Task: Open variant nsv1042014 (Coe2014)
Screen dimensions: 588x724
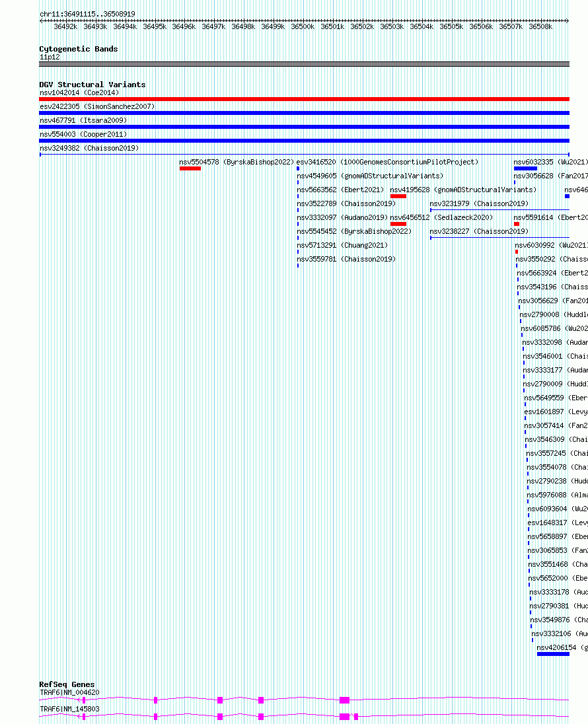Action: point(79,92)
